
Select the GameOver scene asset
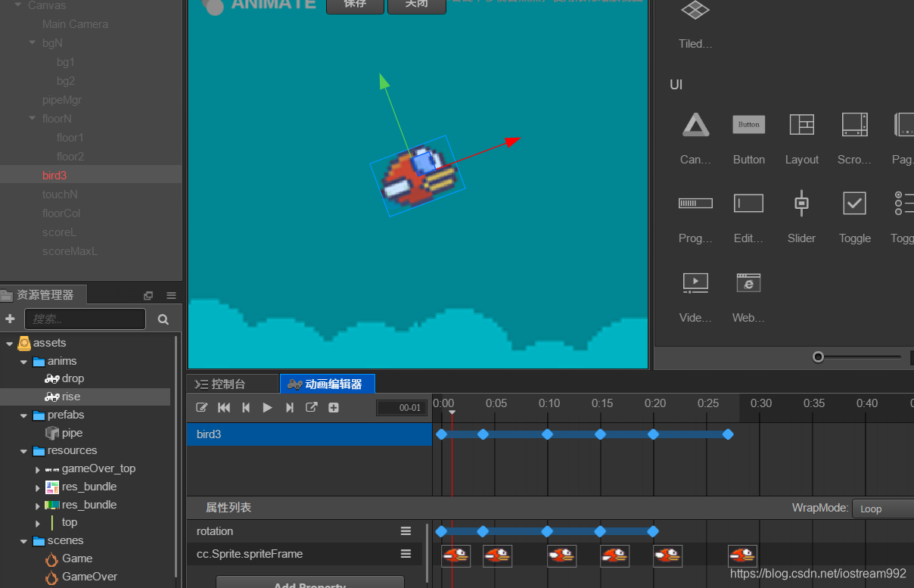(89, 577)
